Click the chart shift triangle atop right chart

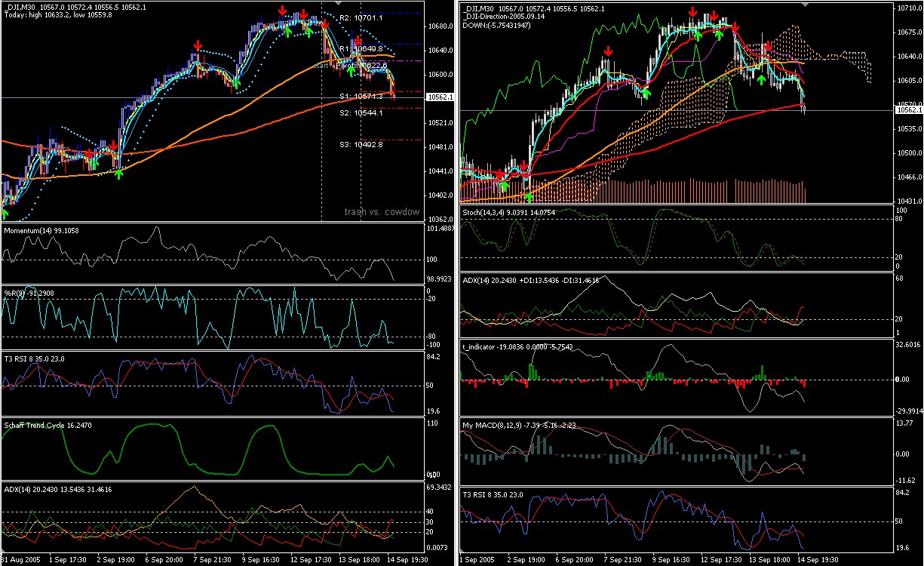pos(806,4)
